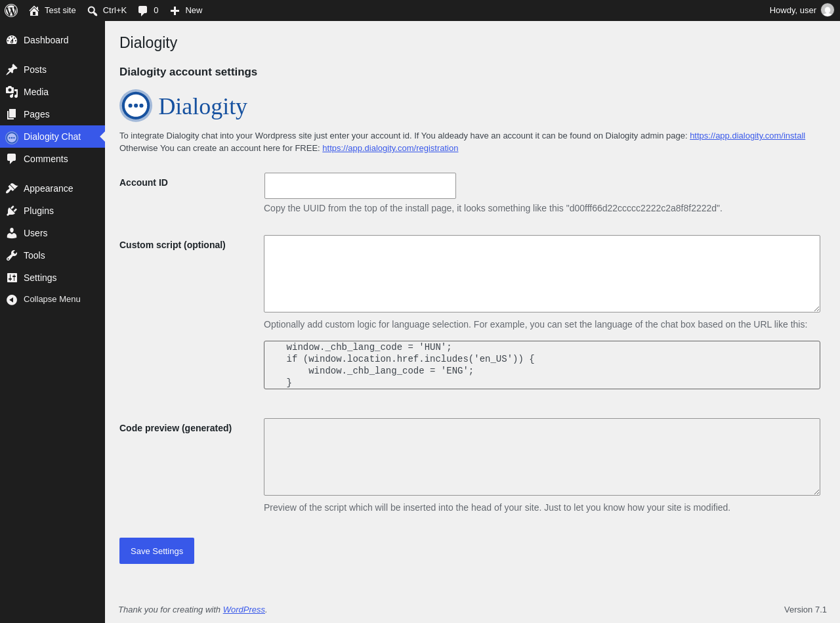Click the Save Settings button
840x623 pixels.
tap(157, 551)
